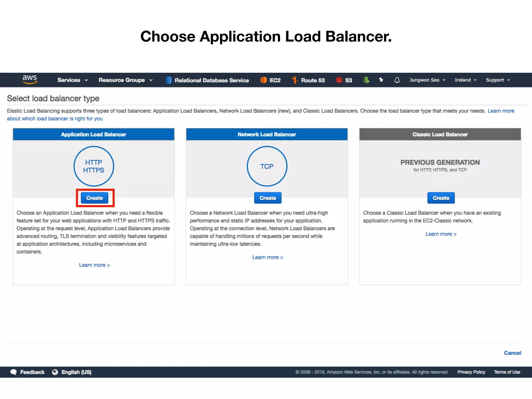
Task: Open the Privacy Policy link
Action: pyautogui.click(x=471, y=372)
